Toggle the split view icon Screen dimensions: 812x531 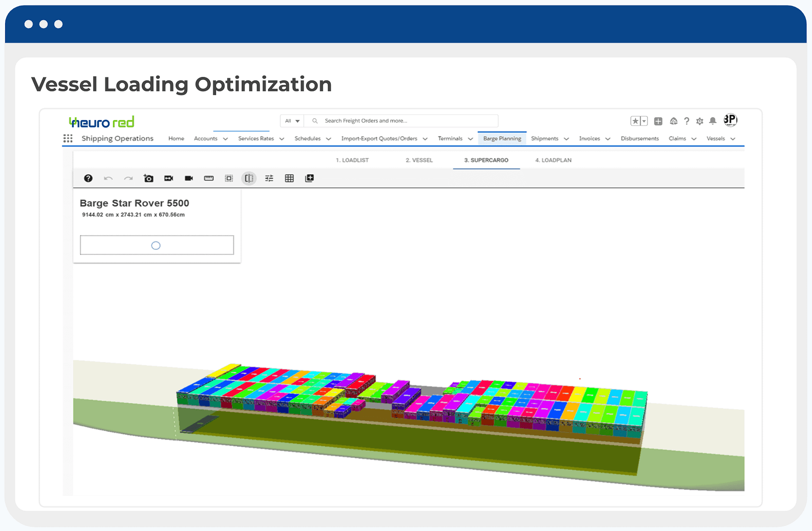(x=249, y=178)
